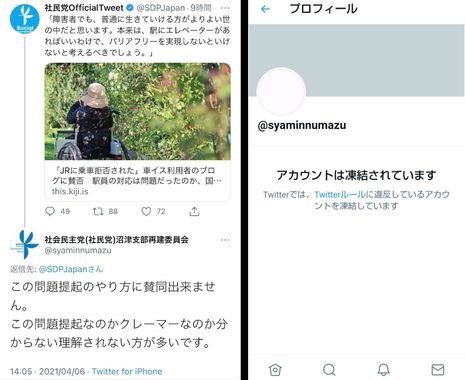Open the Home tab in bottom navigation
The height and width of the screenshot is (380, 465).
(x=275, y=370)
